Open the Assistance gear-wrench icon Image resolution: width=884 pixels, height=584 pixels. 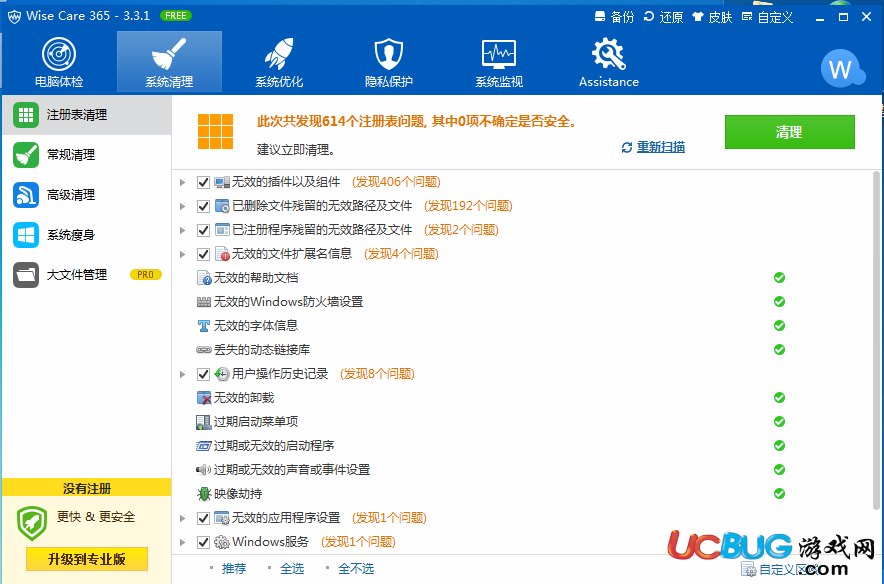[x=609, y=54]
